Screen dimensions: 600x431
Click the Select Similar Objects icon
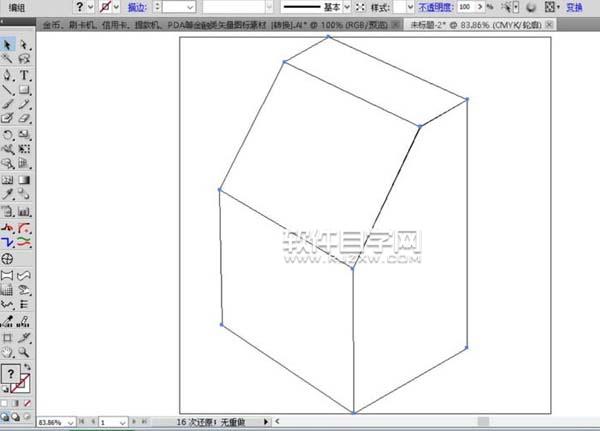[506, 7]
